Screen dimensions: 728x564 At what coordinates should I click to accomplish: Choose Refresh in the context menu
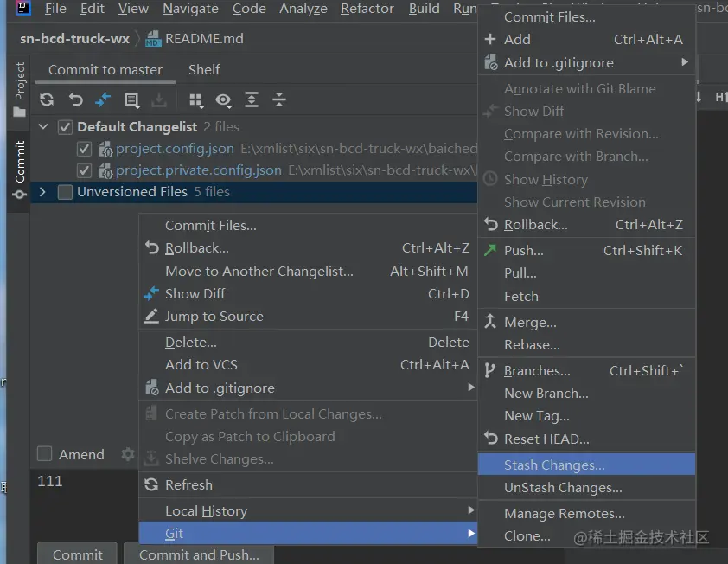click(x=309, y=484)
